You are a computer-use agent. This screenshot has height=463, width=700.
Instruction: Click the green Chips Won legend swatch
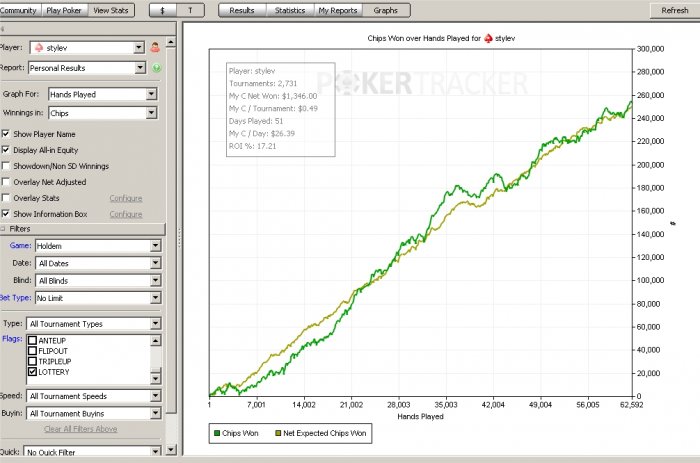click(217, 433)
